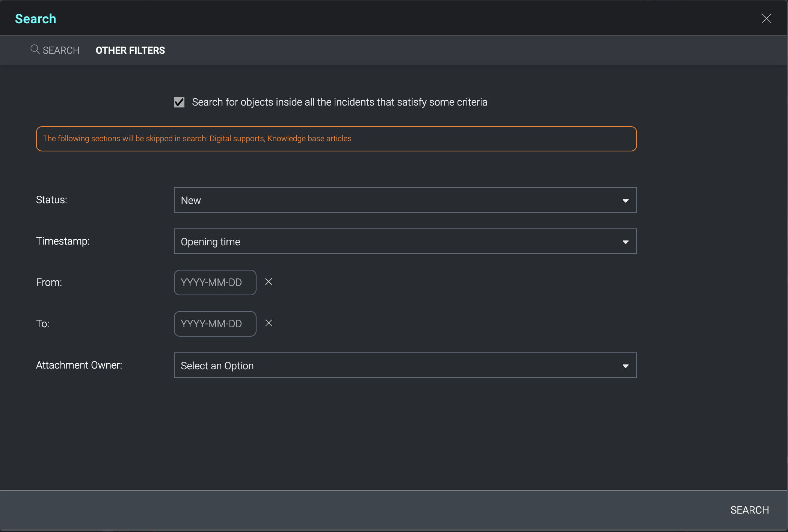The image size is (788, 532).
Task: Clear the To date field
Action: tap(269, 323)
